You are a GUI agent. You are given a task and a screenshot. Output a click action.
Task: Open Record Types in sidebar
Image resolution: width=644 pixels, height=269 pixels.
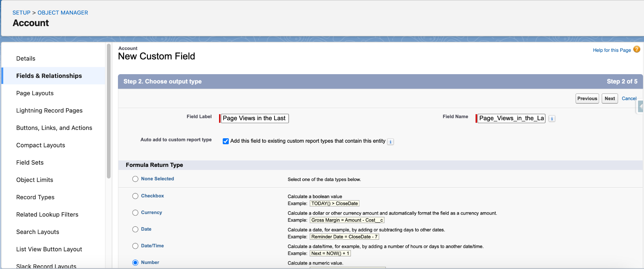click(x=35, y=197)
